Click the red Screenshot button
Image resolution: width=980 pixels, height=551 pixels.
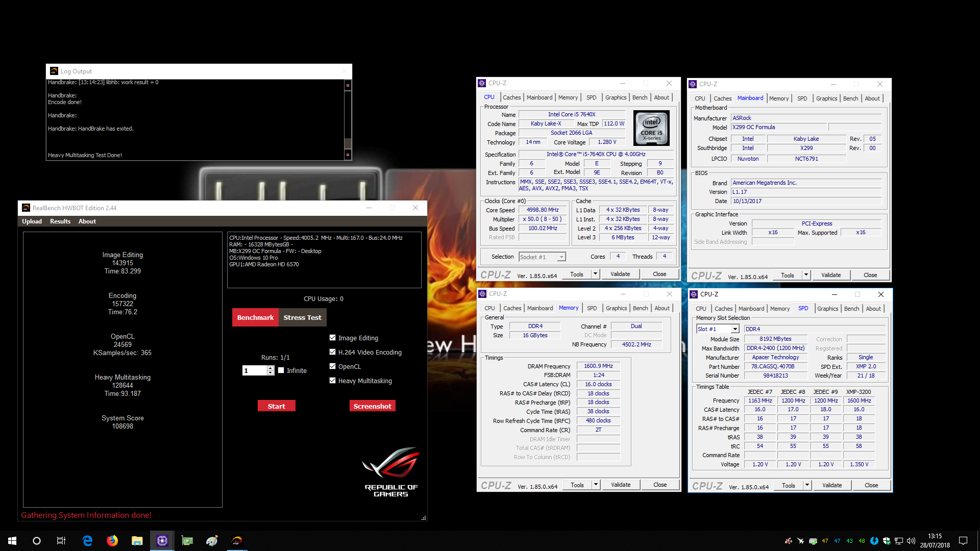tap(372, 406)
